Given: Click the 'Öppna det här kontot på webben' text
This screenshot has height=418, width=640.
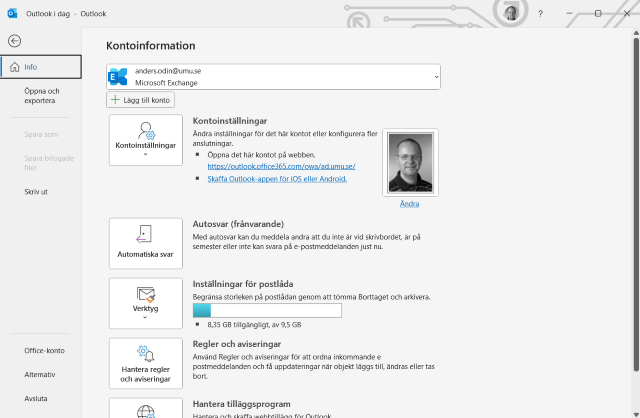Looking at the screenshot, I should pos(261,155).
